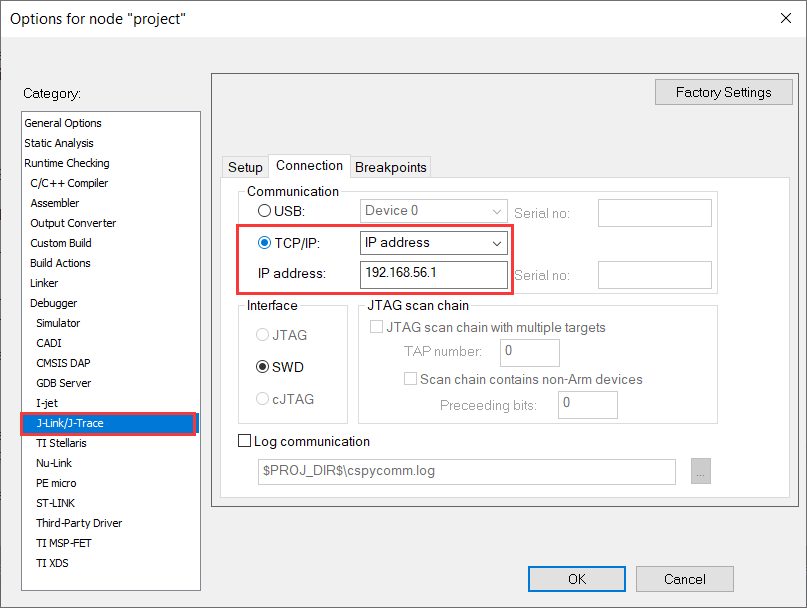807x608 pixels.
Task: Switch to the Setup tab
Action: [245, 167]
